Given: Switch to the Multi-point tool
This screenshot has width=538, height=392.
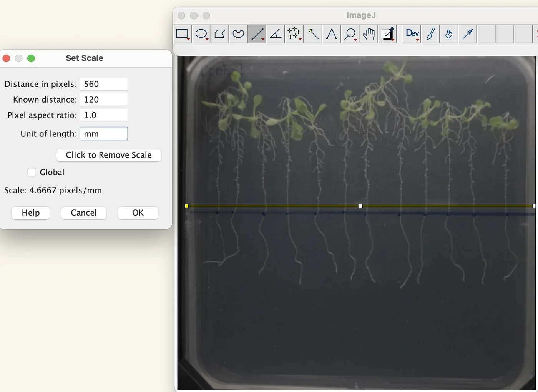Looking at the screenshot, I should [294, 34].
